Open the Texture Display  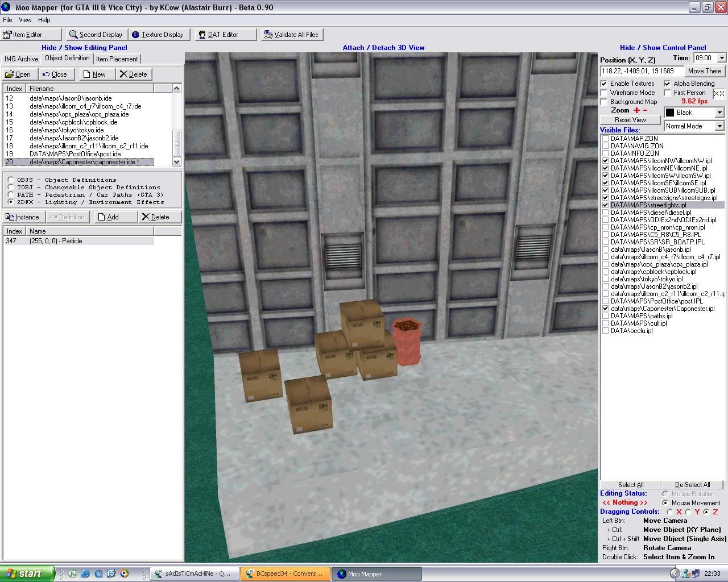159,34
